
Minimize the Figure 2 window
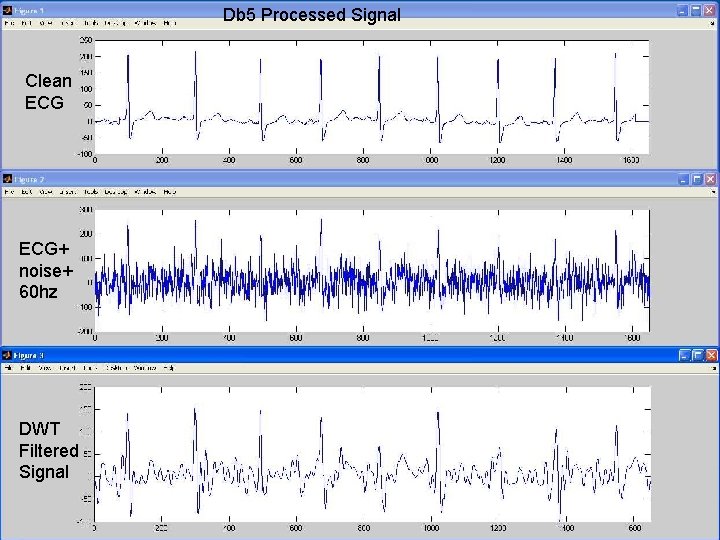pyautogui.click(x=683, y=179)
